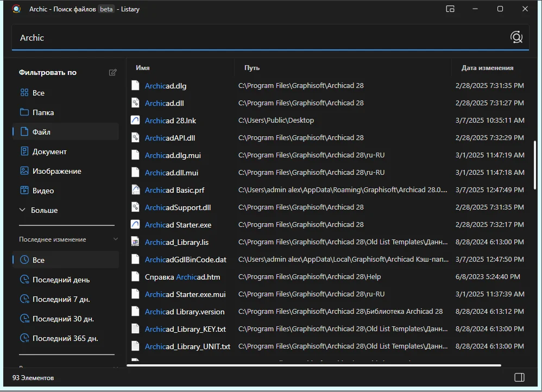Sort by Дата изменения column header
Viewport: 542px width, 392px height.
coord(487,68)
